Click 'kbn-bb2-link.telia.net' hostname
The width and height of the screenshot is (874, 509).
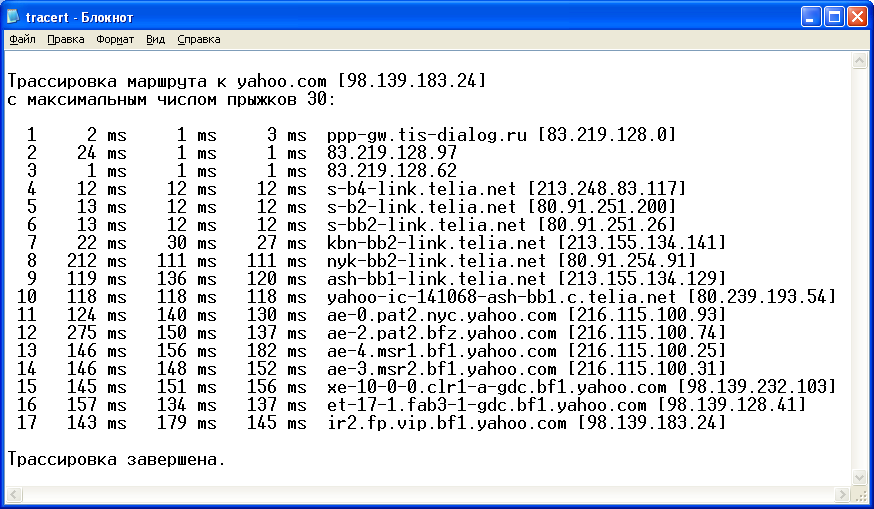436,243
